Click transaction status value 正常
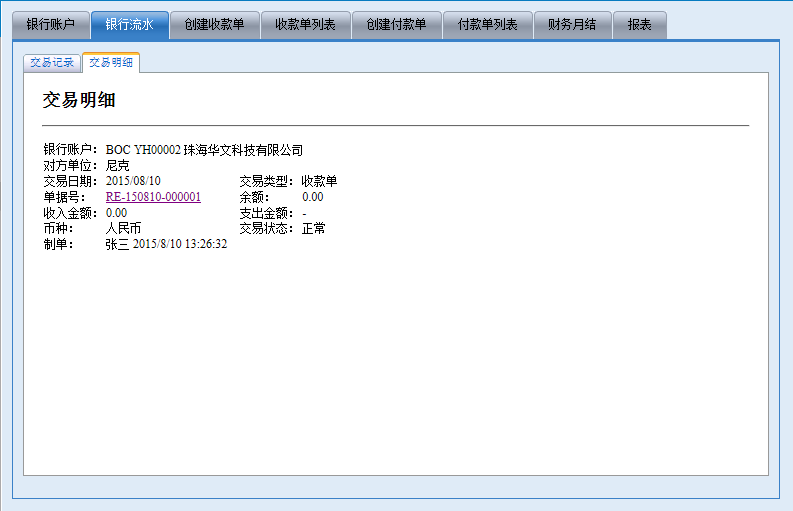 (314, 228)
